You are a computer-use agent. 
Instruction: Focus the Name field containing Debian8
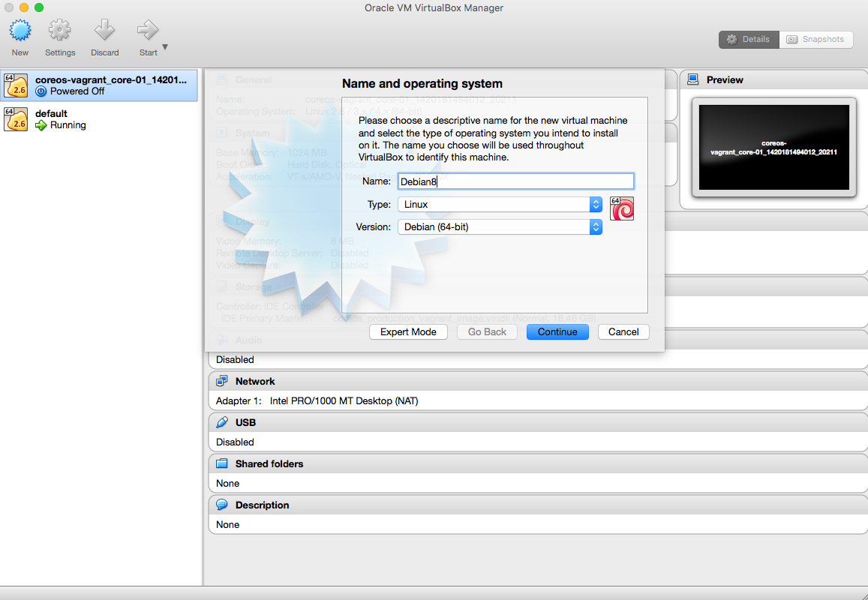click(515, 181)
